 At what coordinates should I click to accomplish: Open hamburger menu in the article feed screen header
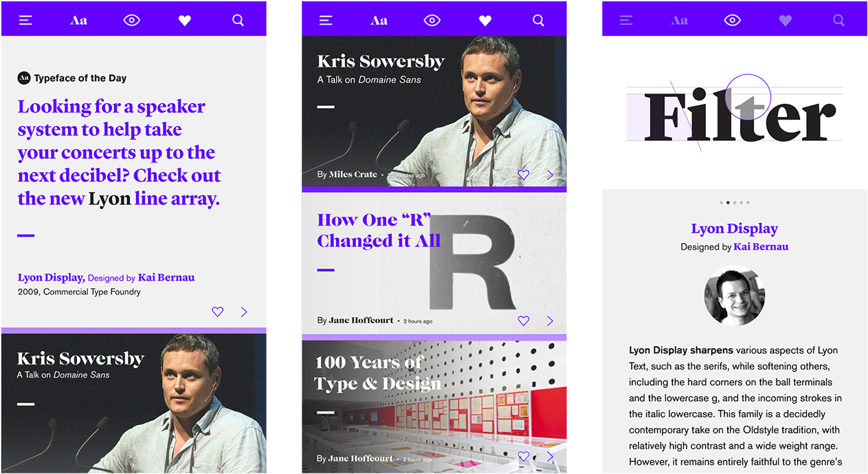(326, 21)
